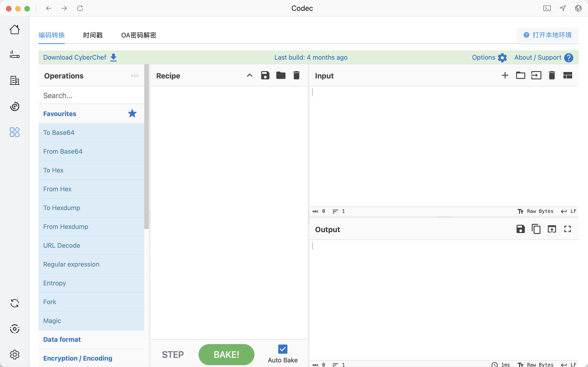Clear the recipe with the trash icon
Image resolution: width=588 pixels, height=367 pixels.
296,75
